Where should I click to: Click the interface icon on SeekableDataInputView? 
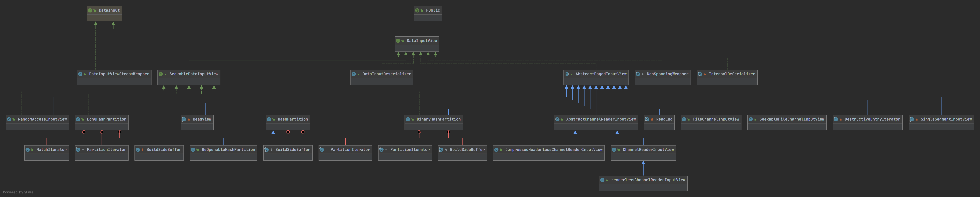point(161,74)
